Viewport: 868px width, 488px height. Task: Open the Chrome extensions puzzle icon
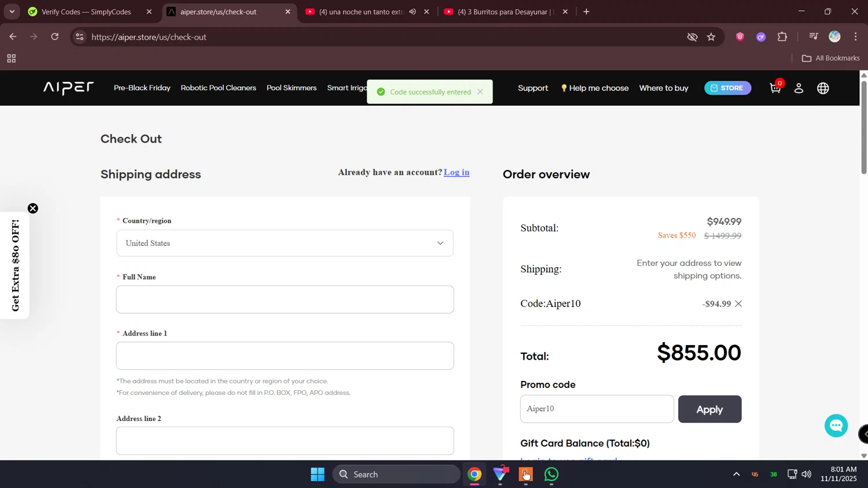(782, 37)
